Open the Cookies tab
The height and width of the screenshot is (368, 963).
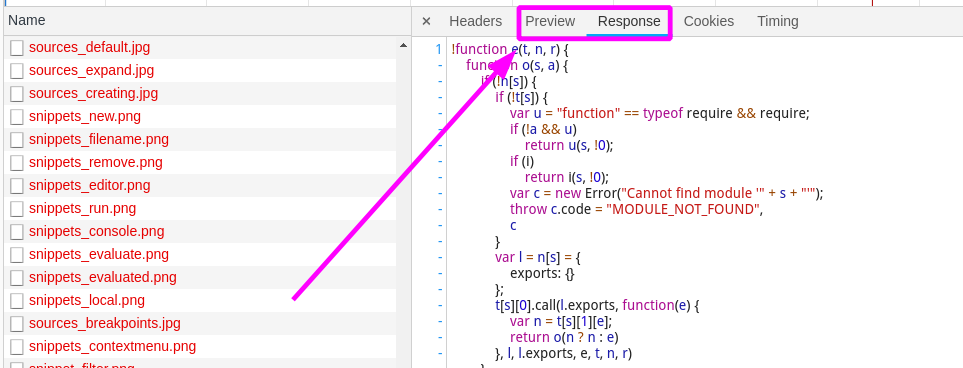point(708,22)
